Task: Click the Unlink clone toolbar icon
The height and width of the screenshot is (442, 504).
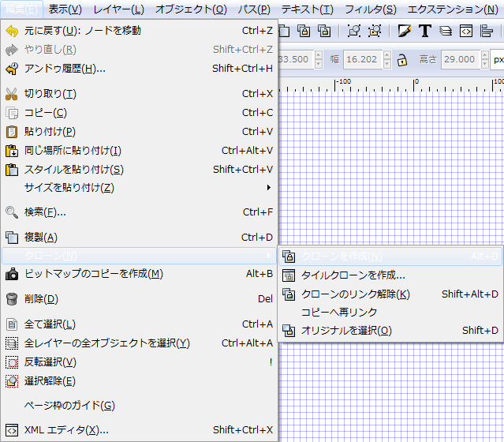Action: [x=323, y=31]
